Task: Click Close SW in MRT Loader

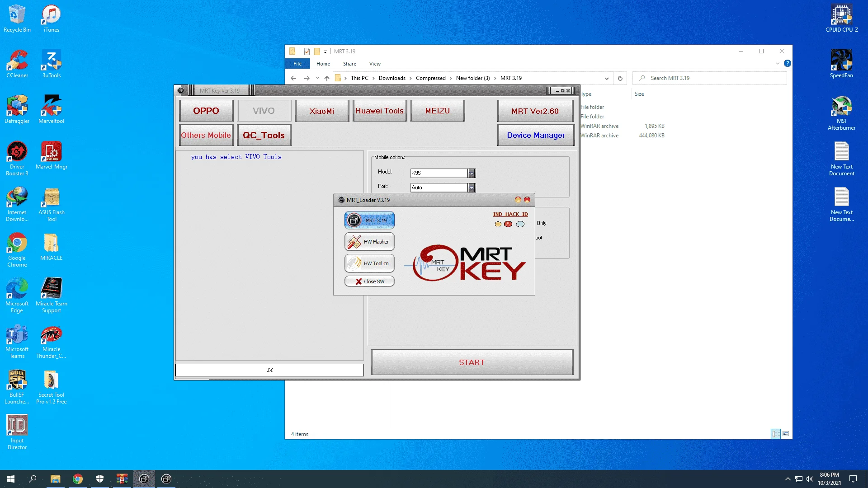Action: click(369, 282)
